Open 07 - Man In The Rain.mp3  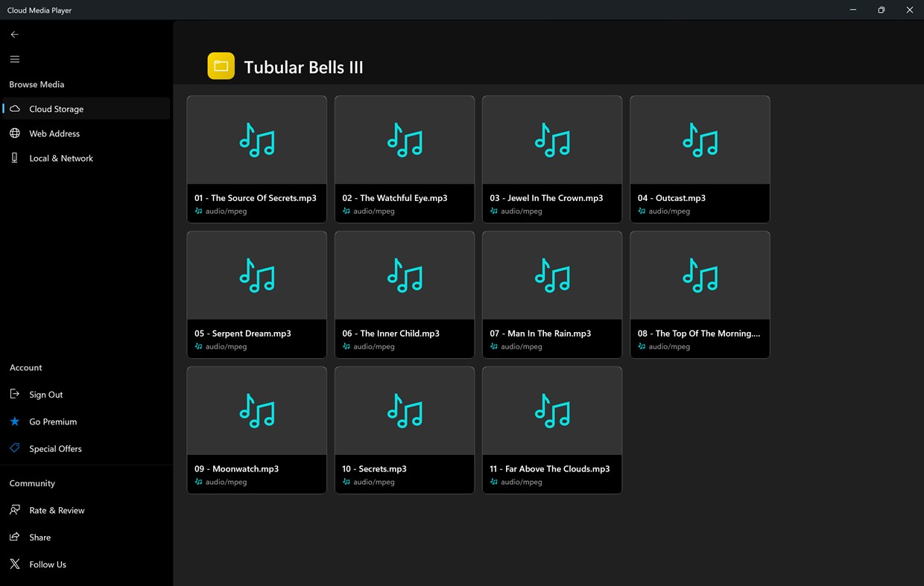[551, 294]
